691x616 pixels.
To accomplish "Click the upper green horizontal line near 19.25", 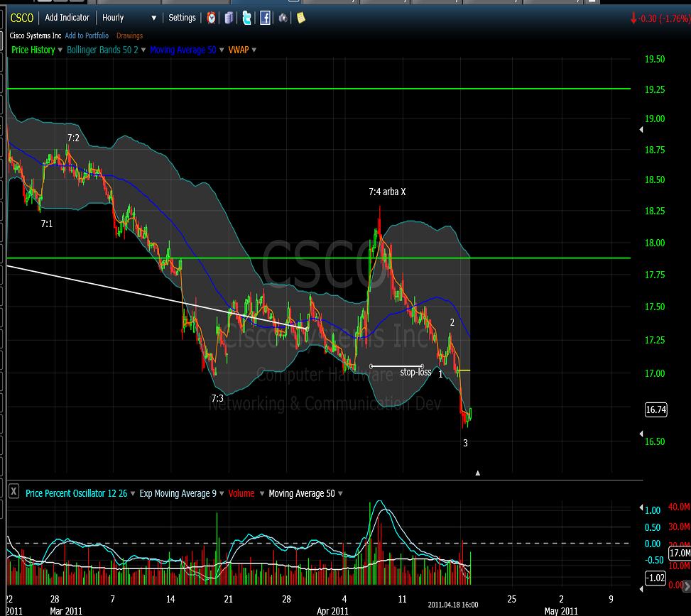I will coord(320,89).
